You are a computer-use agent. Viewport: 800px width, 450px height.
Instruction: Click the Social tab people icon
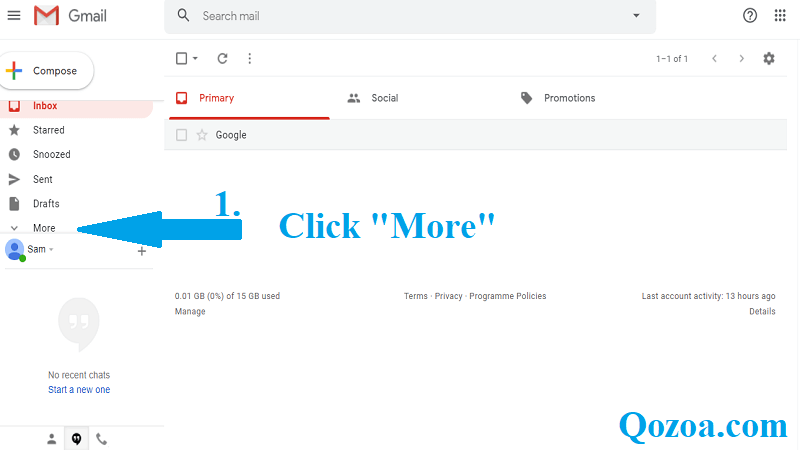[354, 98]
